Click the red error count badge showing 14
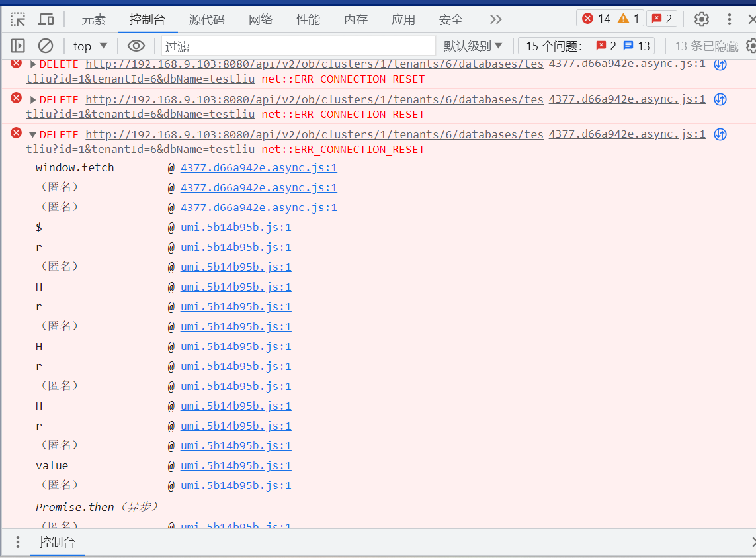Viewport: 756px width, 558px height. [x=597, y=19]
